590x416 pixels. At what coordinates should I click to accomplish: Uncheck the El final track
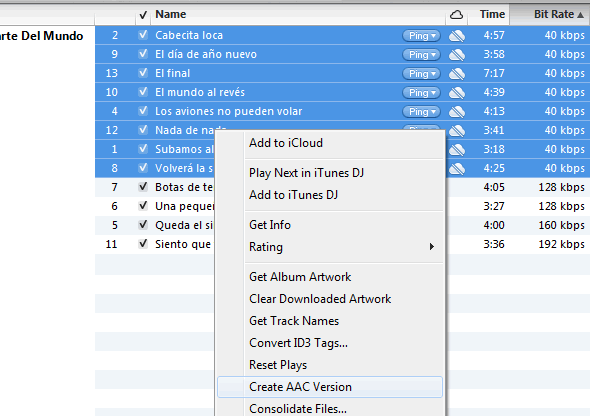pos(143,73)
